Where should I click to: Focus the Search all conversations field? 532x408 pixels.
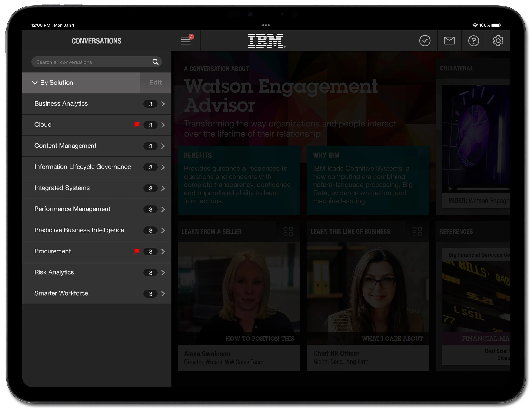pos(92,62)
